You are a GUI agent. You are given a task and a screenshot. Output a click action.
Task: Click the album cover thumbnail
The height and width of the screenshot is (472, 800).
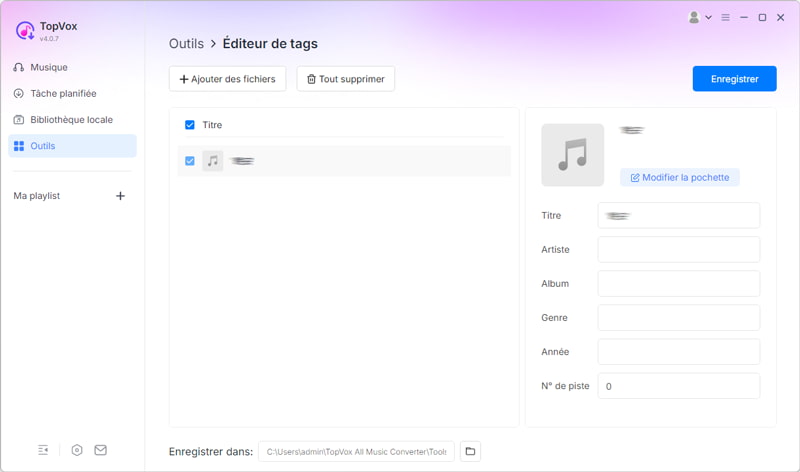pyautogui.click(x=572, y=155)
